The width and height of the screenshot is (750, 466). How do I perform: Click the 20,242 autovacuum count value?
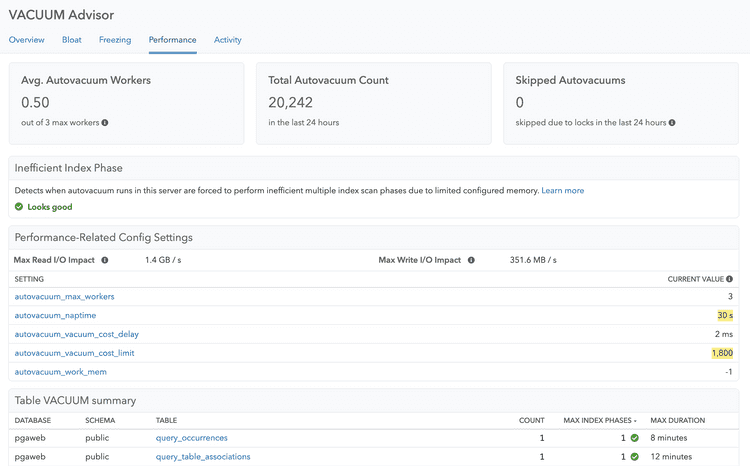coord(290,102)
